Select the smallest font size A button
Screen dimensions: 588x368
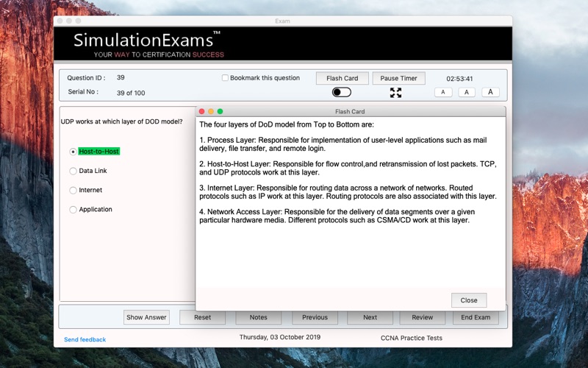(443, 92)
